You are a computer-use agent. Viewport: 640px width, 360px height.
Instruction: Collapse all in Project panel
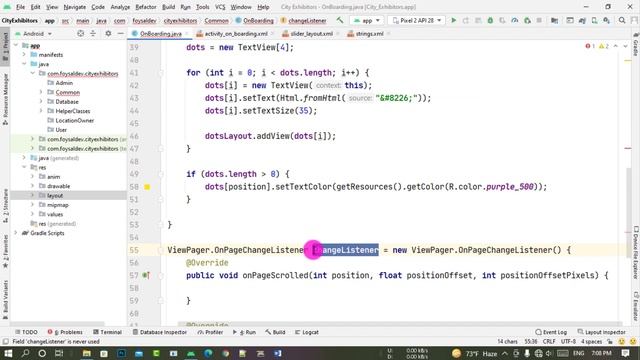click(x=93, y=33)
